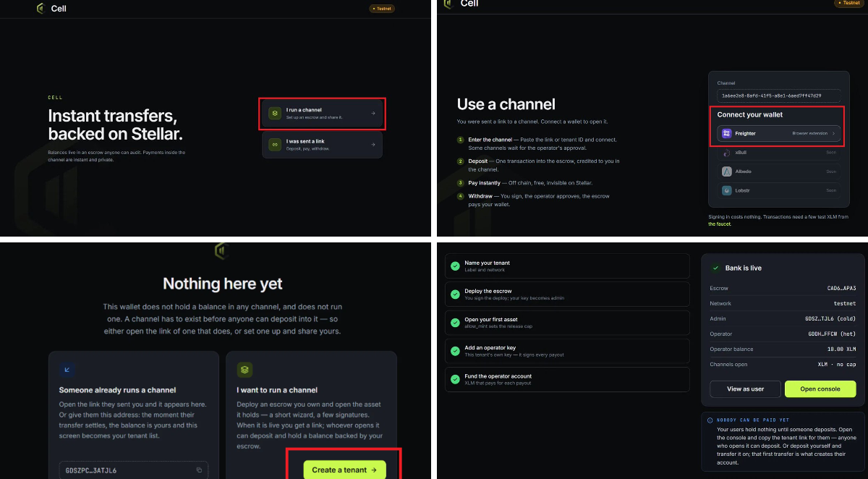Click the 'View as user' button
868x479 pixels.
[745, 389]
